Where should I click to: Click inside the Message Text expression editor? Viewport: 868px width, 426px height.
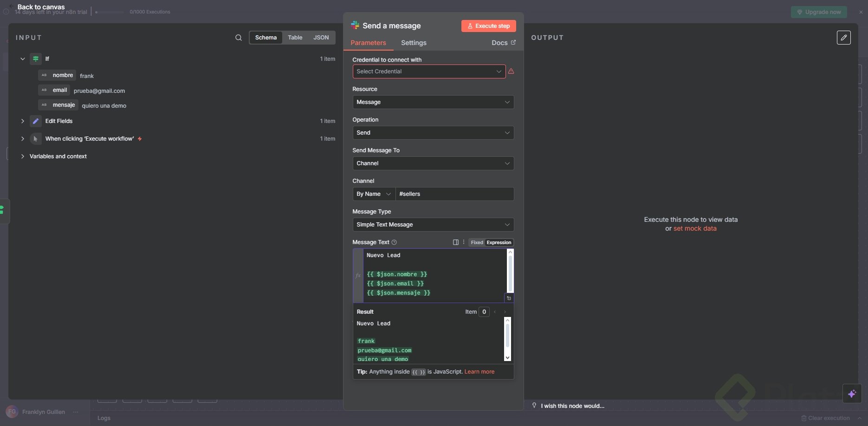[x=434, y=276]
